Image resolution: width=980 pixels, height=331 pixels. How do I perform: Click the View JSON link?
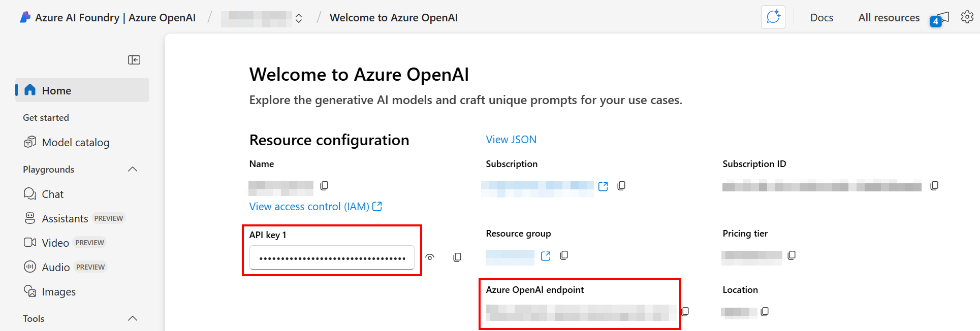pos(511,140)
